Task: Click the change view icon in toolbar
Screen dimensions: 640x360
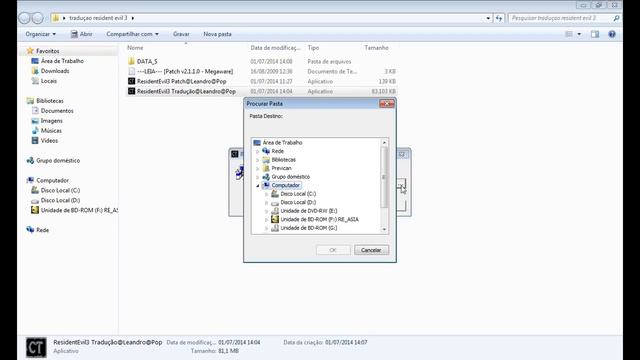Action: coord(569,34)
